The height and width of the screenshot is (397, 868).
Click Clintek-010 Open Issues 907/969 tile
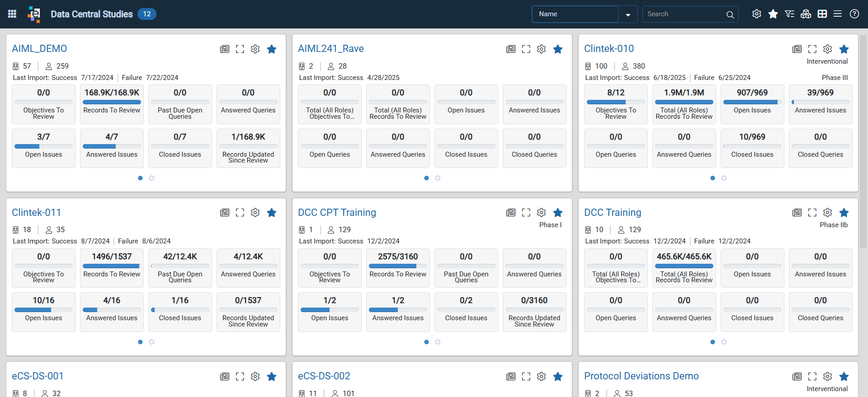pyautogui.click(x=752, y=104)
